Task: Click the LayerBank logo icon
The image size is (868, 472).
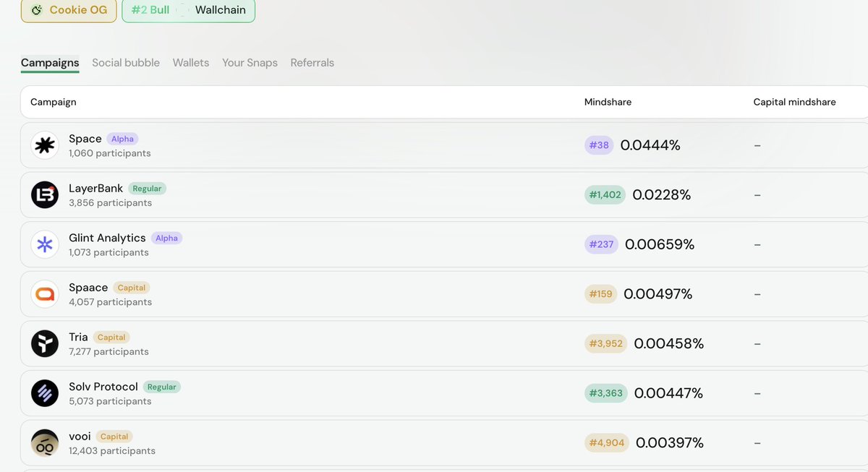Action: (x=45, y=195)
